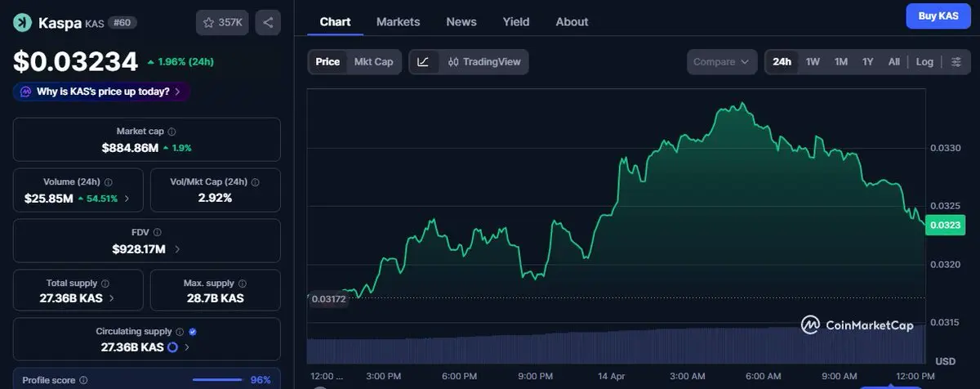Open the Yield tab
980x389 pixels.
(x=516, y=22)
